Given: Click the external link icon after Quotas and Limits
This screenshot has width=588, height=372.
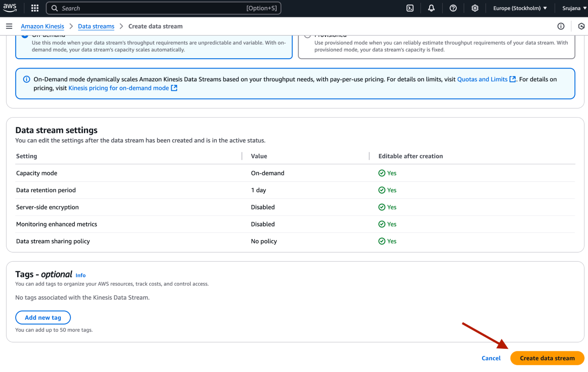Looking at the screenshot, I should click(512, 79).
